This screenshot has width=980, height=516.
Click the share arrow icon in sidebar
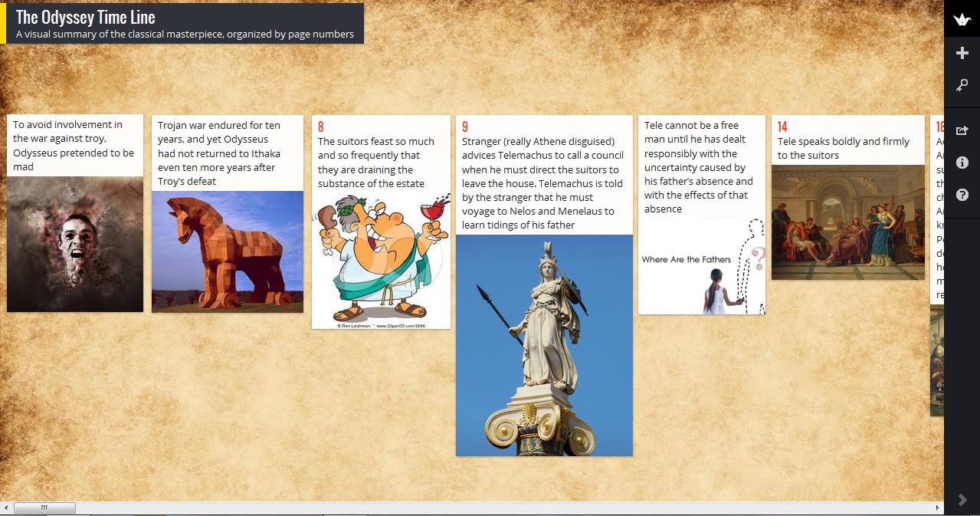tap(962, 130)
